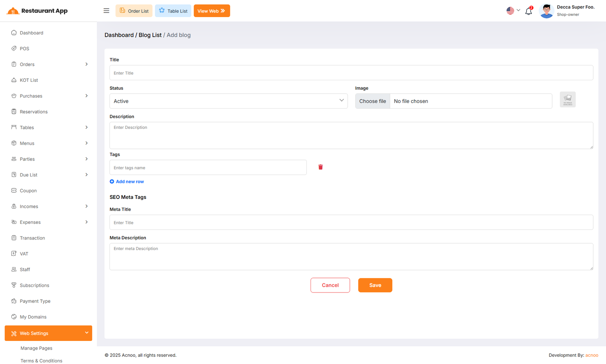Open the Status dropdown

(x=228, y=101)
